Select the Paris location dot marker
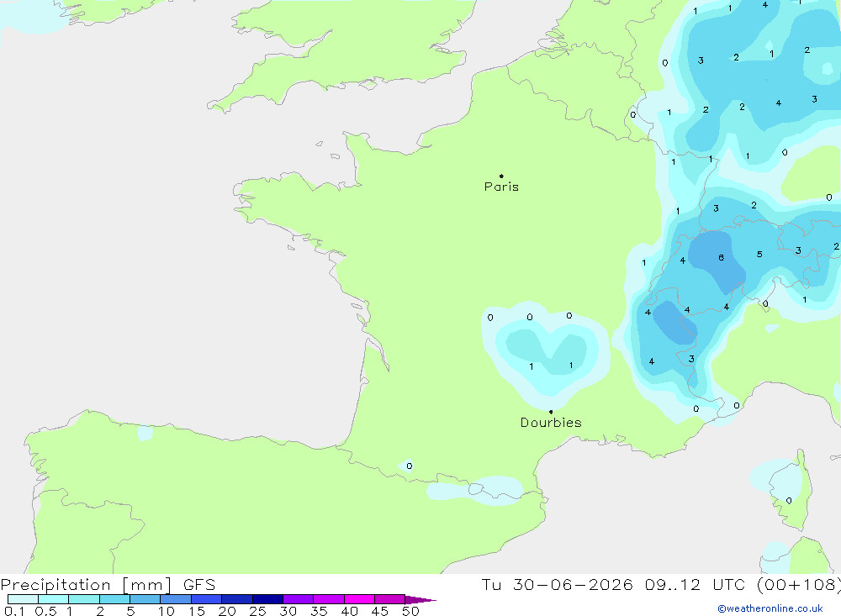Screen dimensions: 841x616 pos(501,176)
